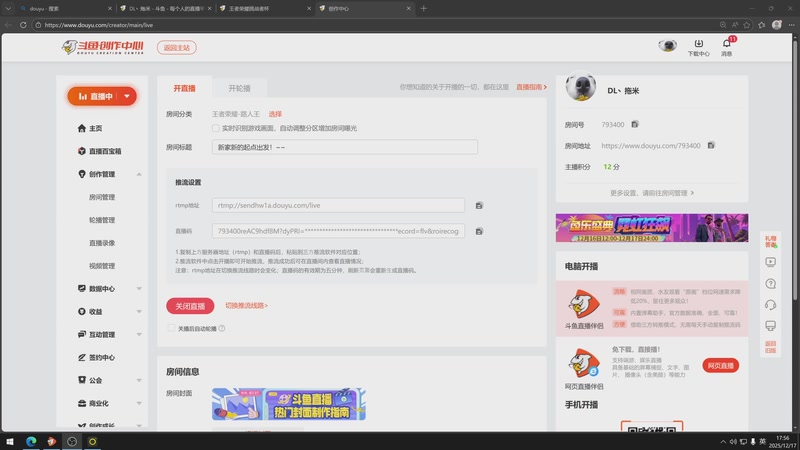
Task: Open 轮播管理 submenu item
Action: click(x=102, y=220)
